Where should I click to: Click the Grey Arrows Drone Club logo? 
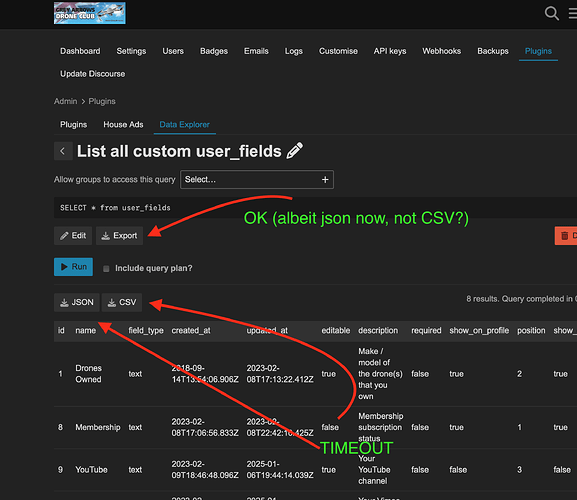[89, 13]
